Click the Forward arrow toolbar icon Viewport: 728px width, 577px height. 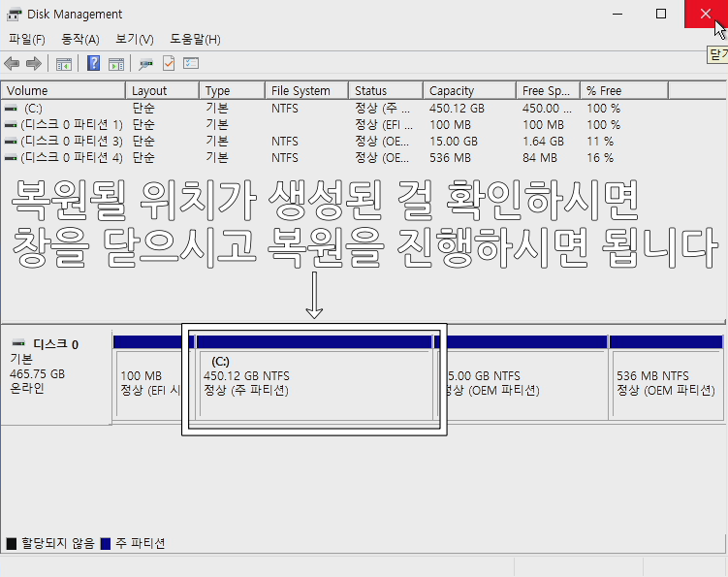click(33, 63)
